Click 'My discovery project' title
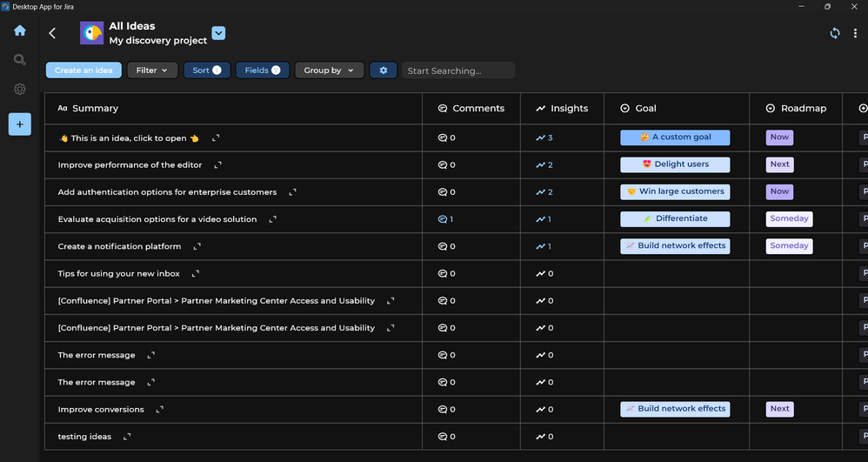This screenshot has width=868, height=462. pyautogui.click(x=157, y=40)
